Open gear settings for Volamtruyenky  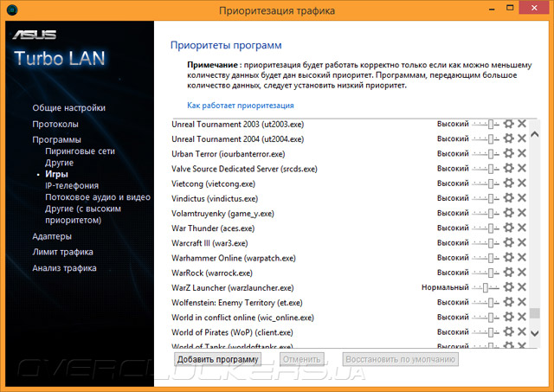pyautogui.click(x=508, y=213)
